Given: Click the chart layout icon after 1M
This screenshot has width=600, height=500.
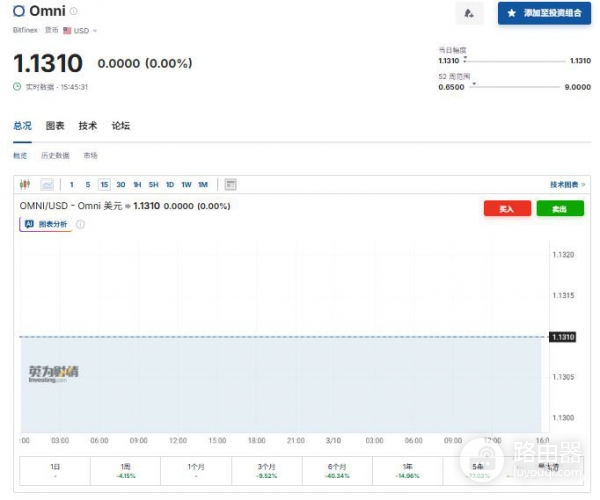Looking at the screenshot, I should pos(231,184).
